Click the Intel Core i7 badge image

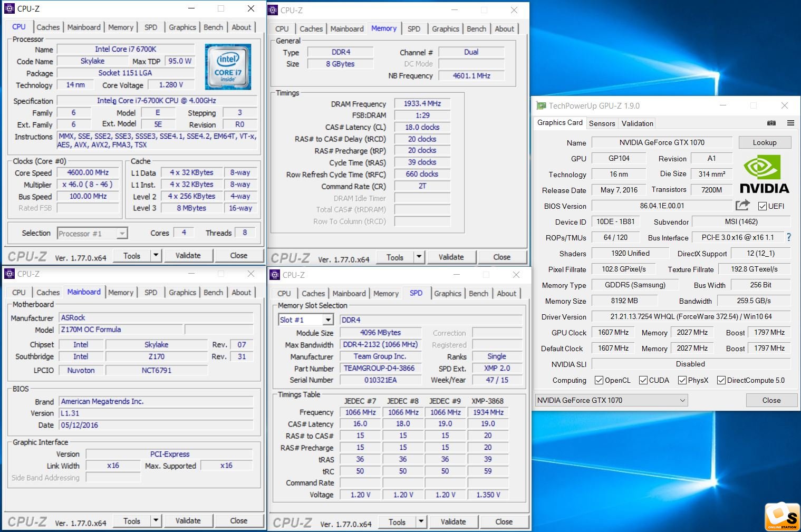tap(228, 66)
